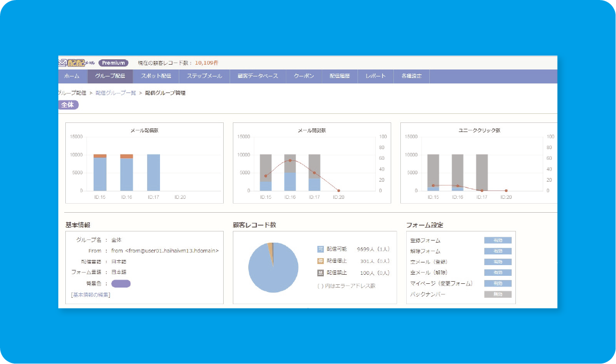Click the 全体 group label badge
The image size is (616, 364).
(69, 105)
